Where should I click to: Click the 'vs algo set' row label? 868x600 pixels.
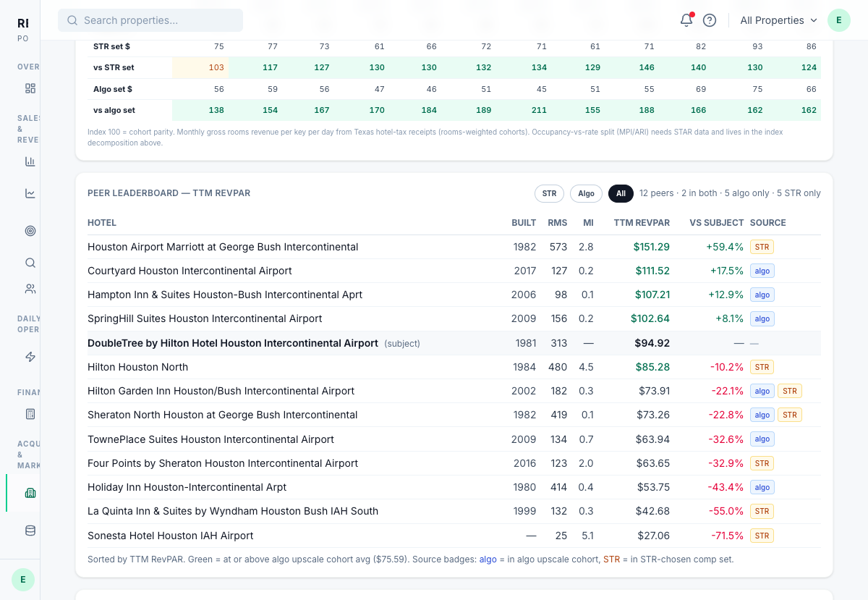pyautogui.click(x=114, y=110)
